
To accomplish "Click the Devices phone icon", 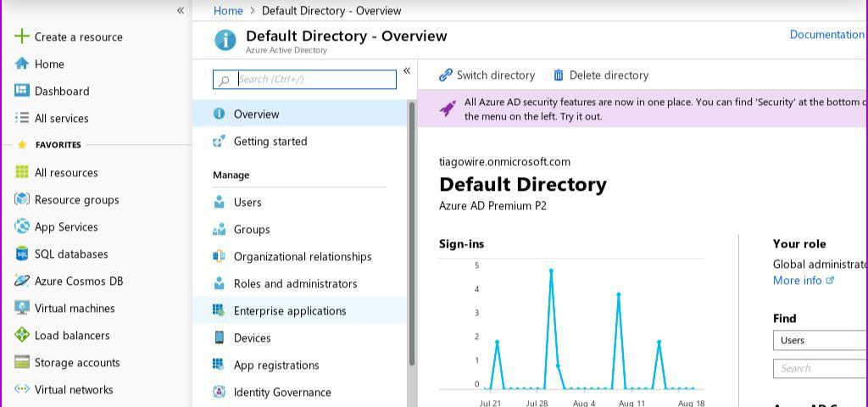I will click(220, 337).
